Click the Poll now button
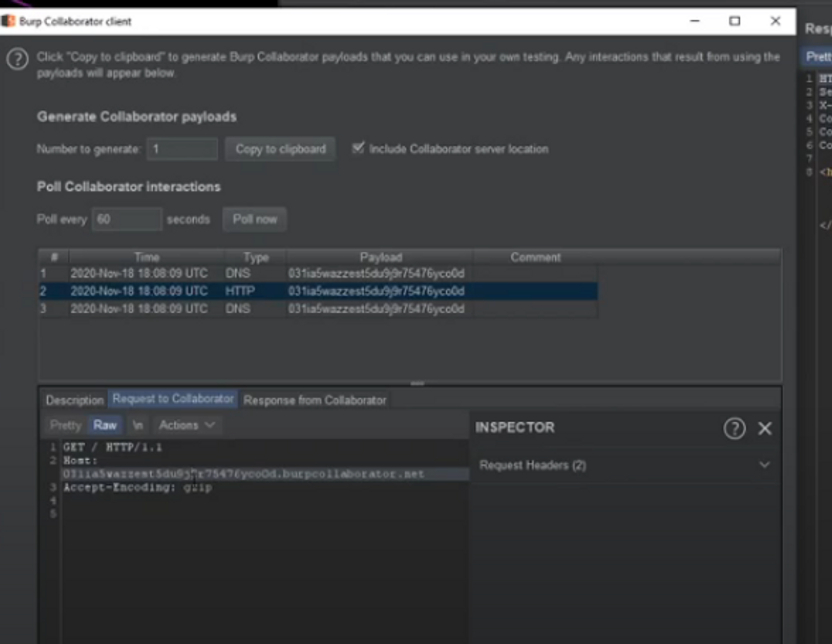Image resolution: width=832 pixels, height=644 pixels. [x=254, y=219]
